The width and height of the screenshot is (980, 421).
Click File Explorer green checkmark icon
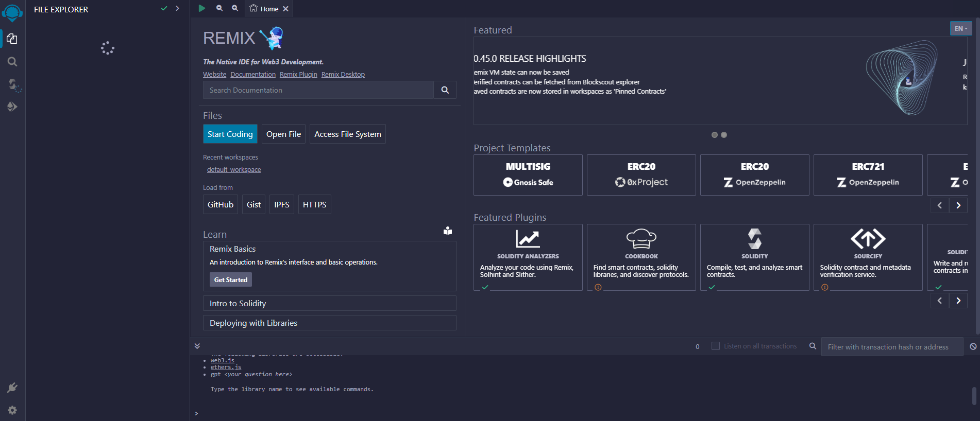[164, 8]
